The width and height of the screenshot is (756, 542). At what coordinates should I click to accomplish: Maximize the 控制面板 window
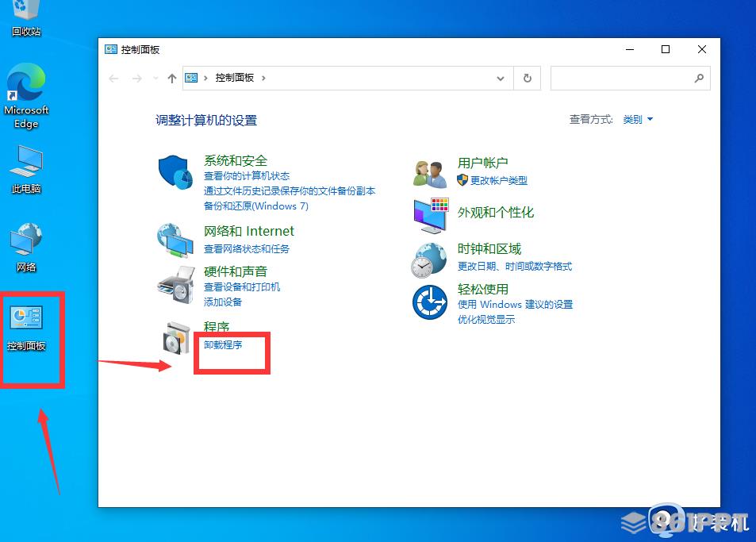click(x=666, y=49)
